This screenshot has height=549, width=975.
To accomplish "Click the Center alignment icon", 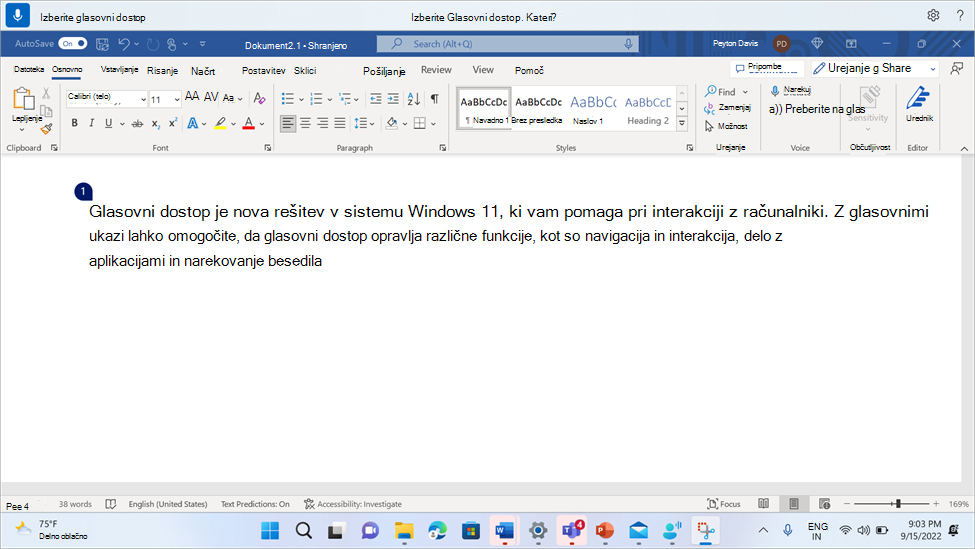I will coord(305,123).
